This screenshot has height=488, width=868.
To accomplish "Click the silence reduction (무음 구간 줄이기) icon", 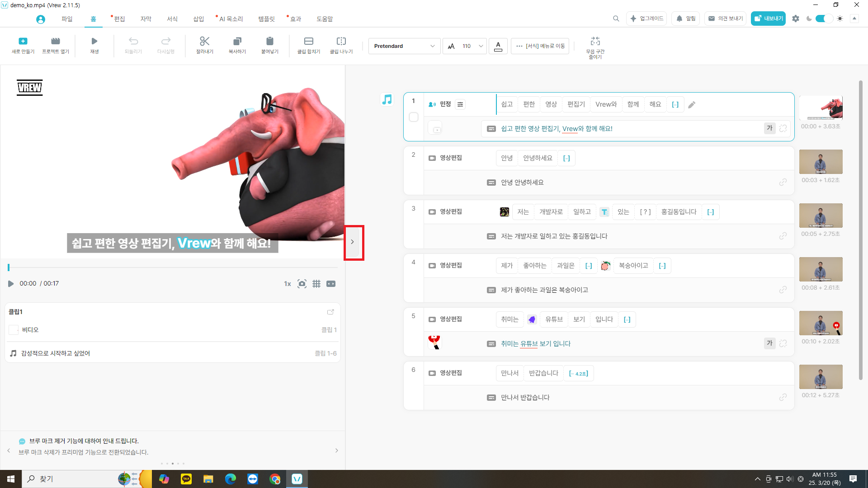I will 595,42.
